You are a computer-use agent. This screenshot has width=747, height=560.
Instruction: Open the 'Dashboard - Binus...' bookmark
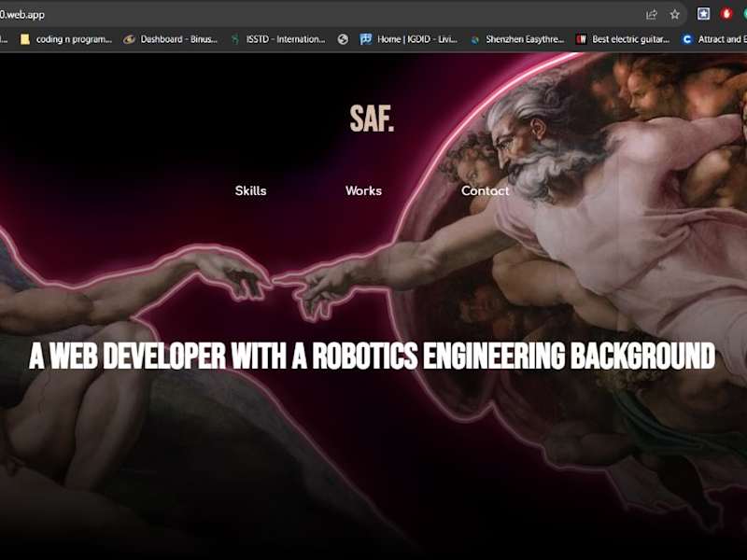click(x=170, y=39)
